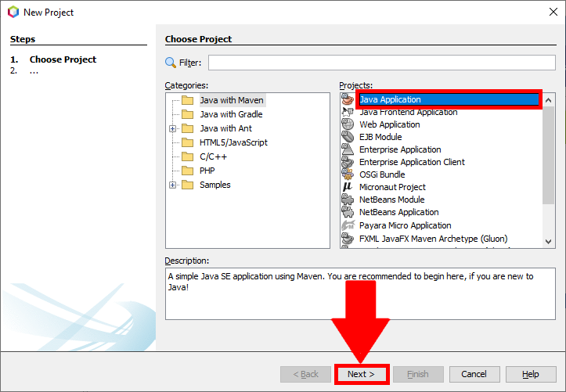Click the C/C++ folder icon
Screen dimensions: 566x392
(187, 156)
